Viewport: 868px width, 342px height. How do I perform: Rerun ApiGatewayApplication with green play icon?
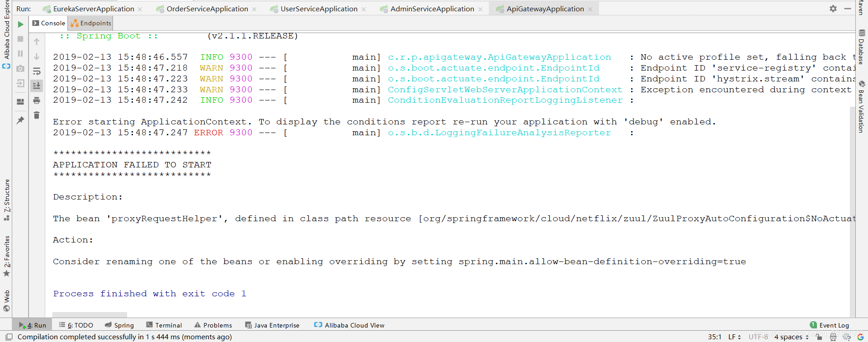[x=20, y=24]
